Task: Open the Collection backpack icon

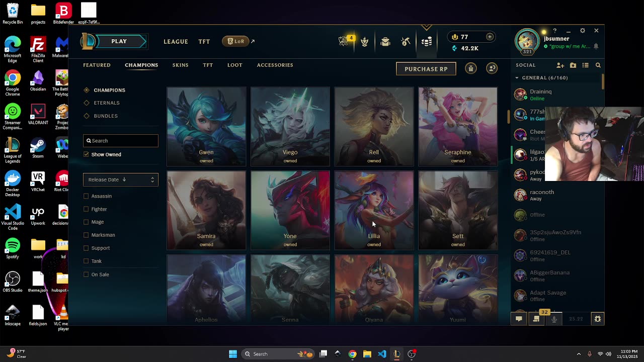Action: click(x=385, y=42)
